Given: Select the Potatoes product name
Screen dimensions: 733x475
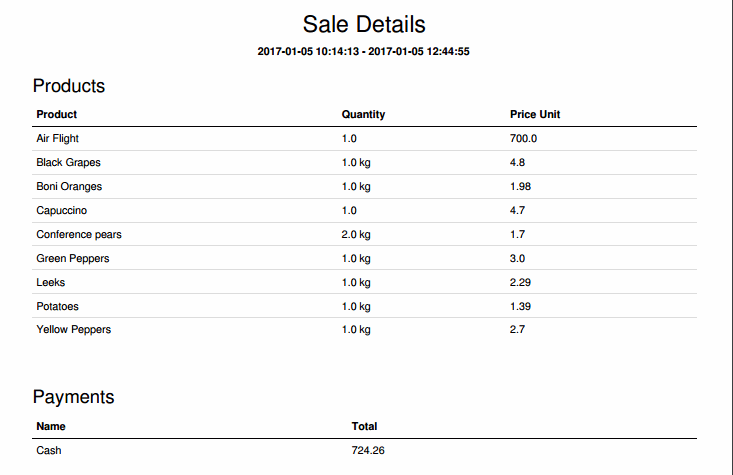Looking at the screenshot, I should click(57, 307).
